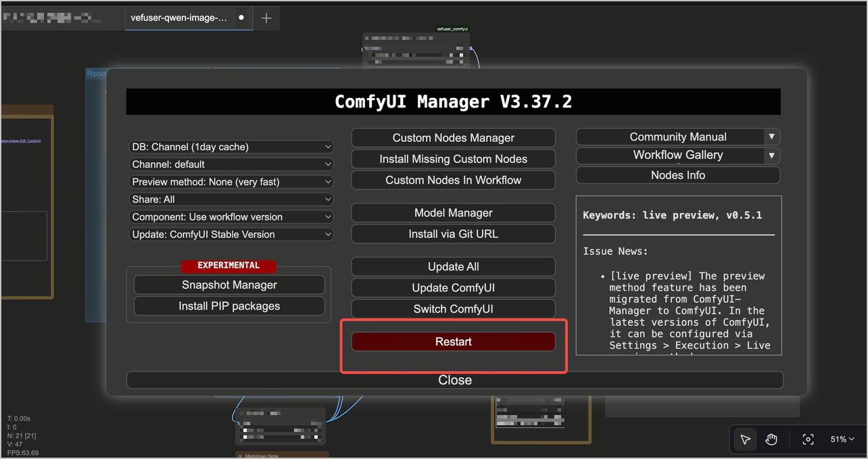Open Snapshot Manager
868x459 pixels.
229,285
